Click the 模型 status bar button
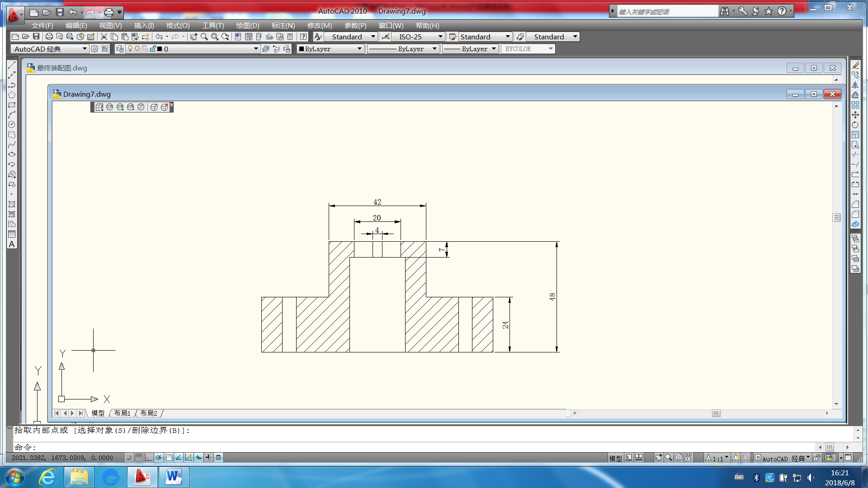Viewport: 868px width, 488px height. [x=615, y=458]
